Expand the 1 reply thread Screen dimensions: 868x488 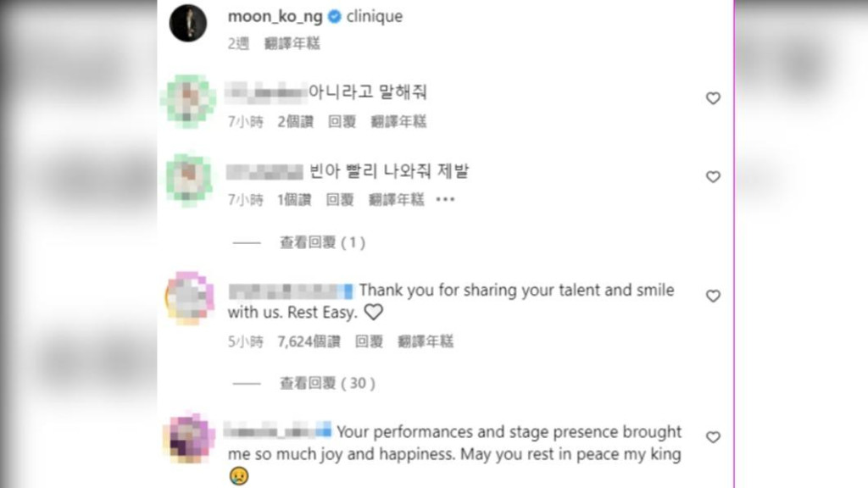tap(322, 242)
